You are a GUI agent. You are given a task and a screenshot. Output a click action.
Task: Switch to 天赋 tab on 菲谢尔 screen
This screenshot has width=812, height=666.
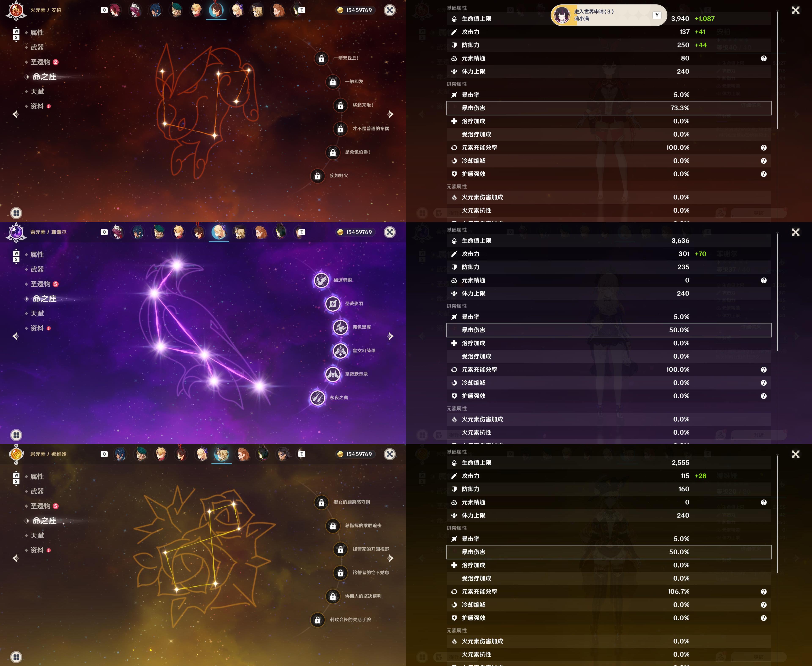coord(37,313)
